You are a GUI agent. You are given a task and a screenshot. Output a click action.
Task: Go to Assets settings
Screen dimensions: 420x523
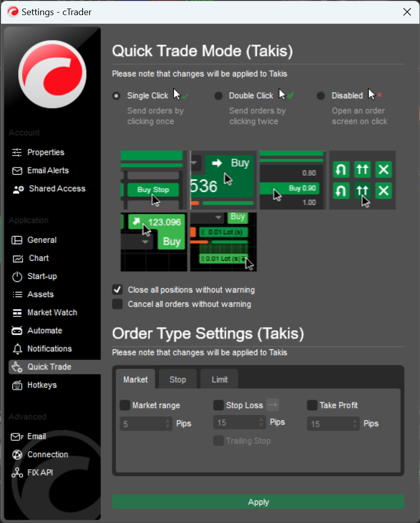point(40,294)
